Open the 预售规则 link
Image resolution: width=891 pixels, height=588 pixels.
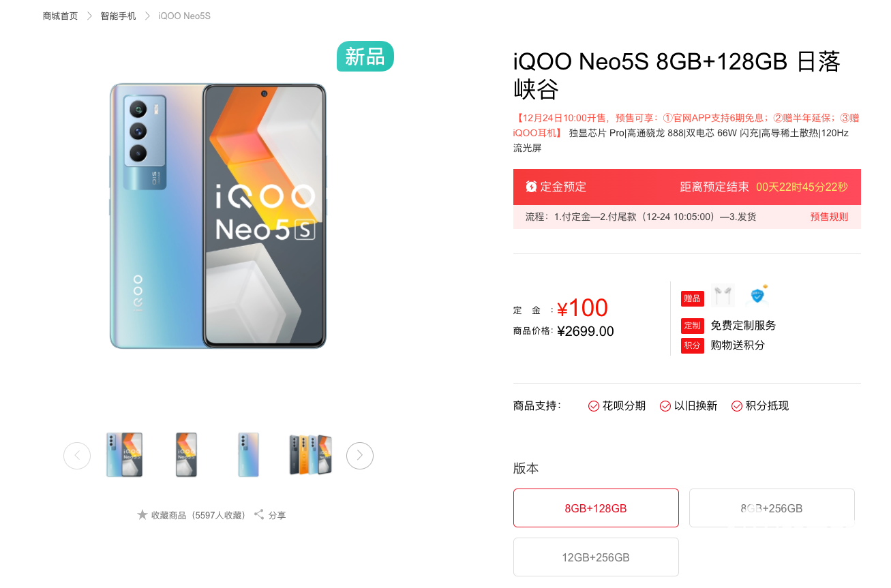coord(829,217)
